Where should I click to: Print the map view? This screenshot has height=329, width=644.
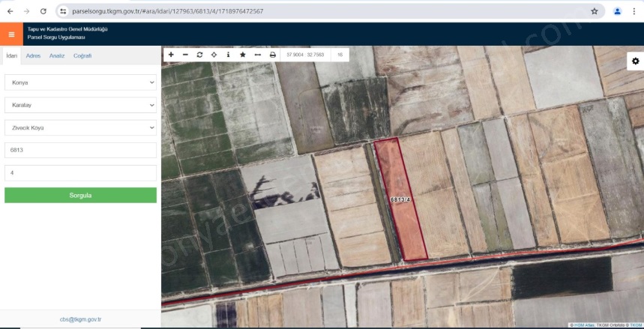[x=273, y=55]
